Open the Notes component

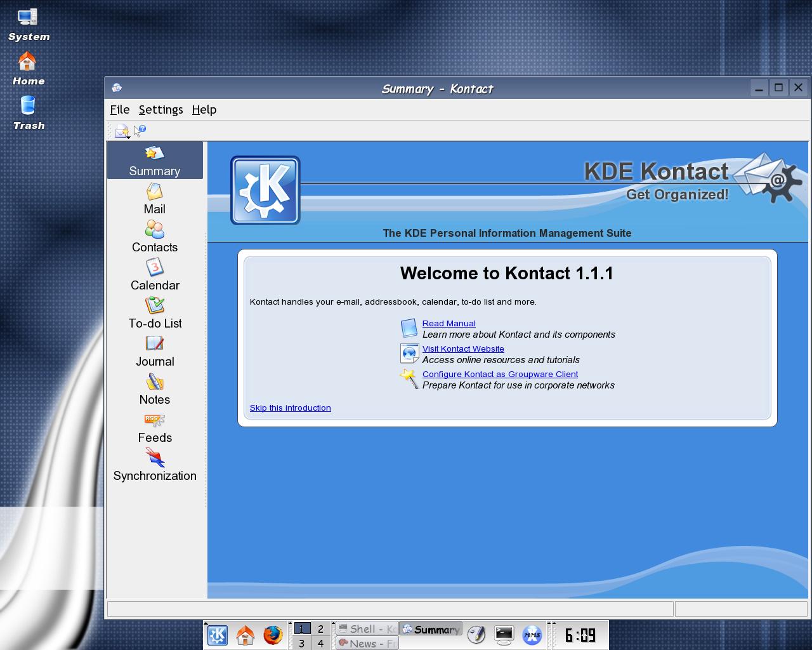pos(155,389)
